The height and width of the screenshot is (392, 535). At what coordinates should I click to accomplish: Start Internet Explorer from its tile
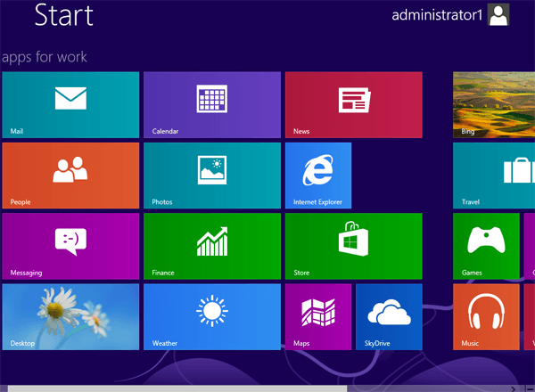tap(318, 176)
